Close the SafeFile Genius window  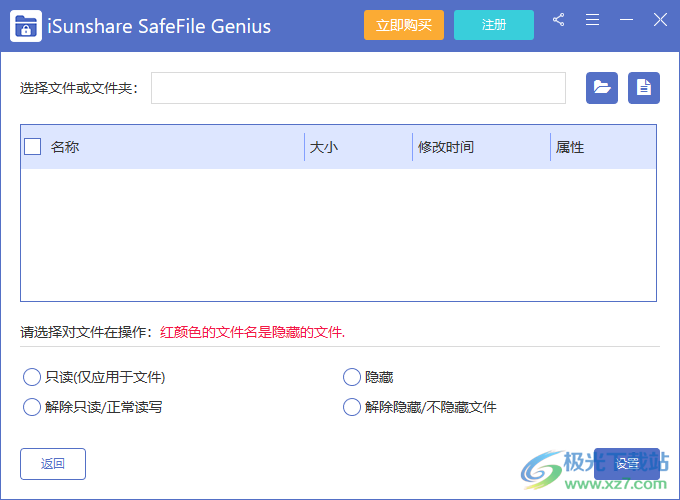click(x=660, y=20)
